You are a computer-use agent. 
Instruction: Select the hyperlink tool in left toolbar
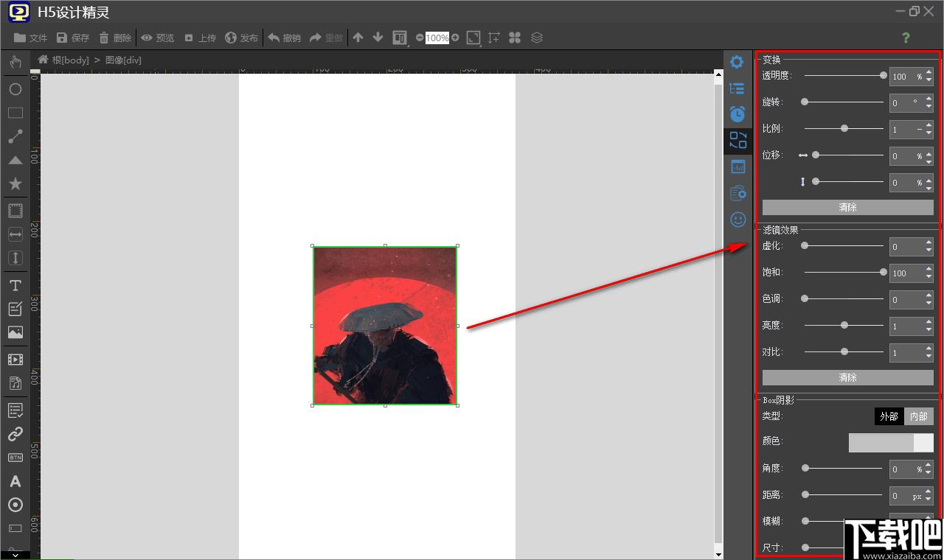15,434
